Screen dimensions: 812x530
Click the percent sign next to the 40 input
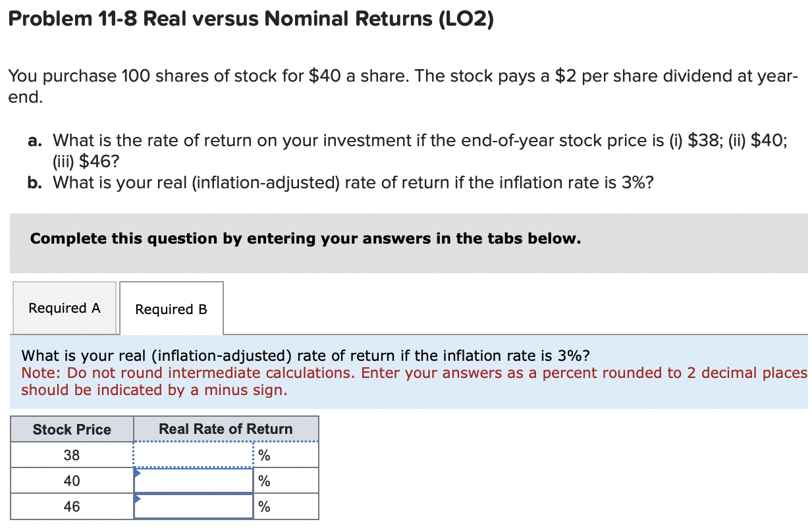(x=262, y=480)
